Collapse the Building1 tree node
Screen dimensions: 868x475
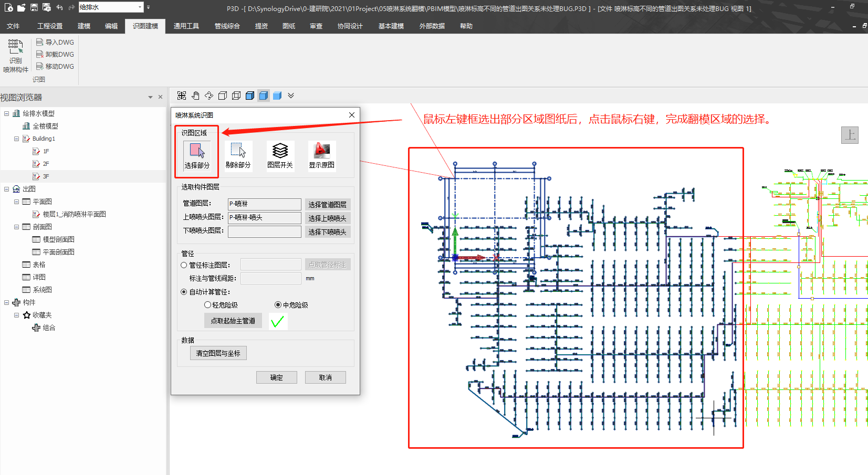16,139
